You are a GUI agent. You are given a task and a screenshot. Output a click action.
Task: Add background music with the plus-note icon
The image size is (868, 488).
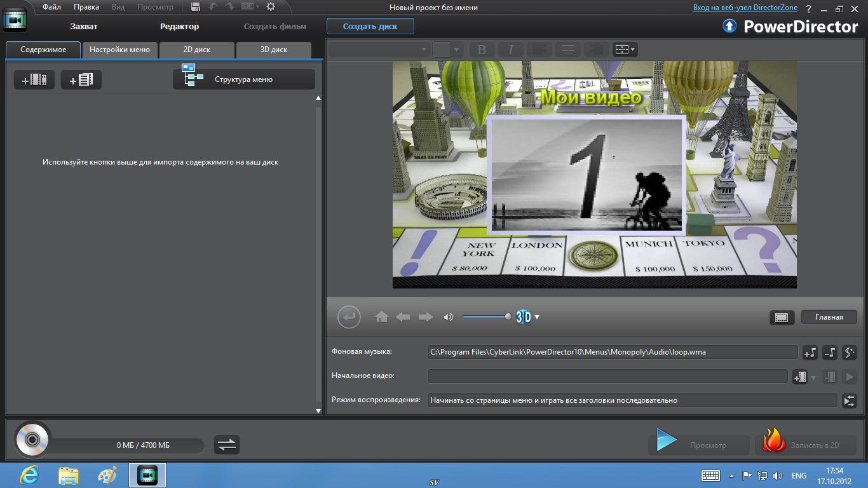[x=810, y=352]
